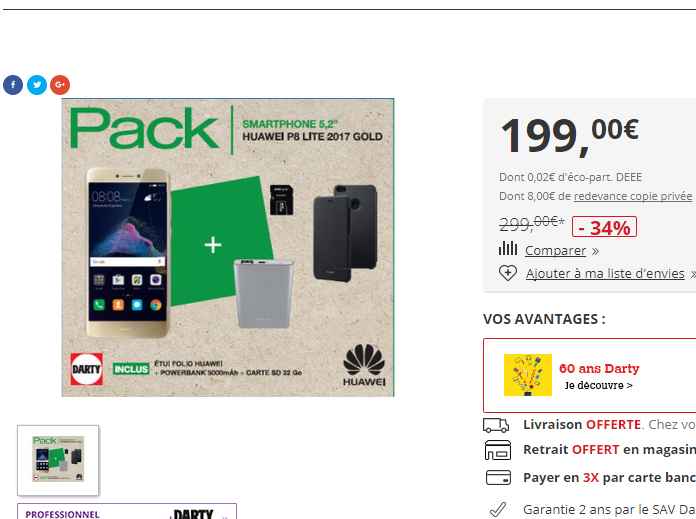696x519 pixels.
Task: Share the product on Facebook
Action: coord(13,85)
